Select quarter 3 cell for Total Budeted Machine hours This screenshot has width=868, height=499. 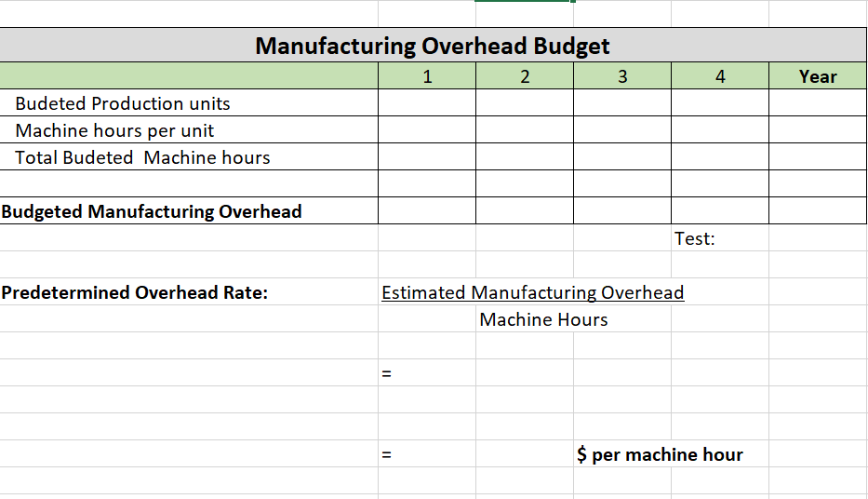(x=622, y=156)
